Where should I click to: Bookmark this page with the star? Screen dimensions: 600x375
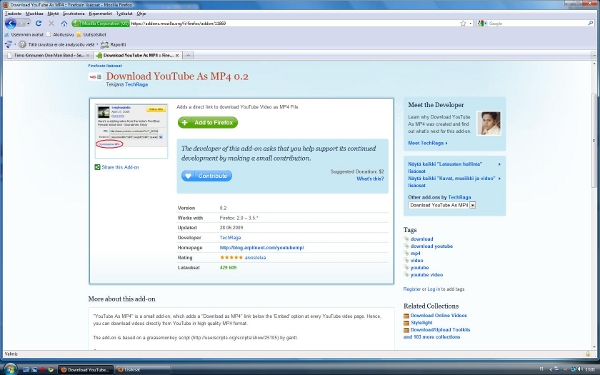click(x=463, y=23)
